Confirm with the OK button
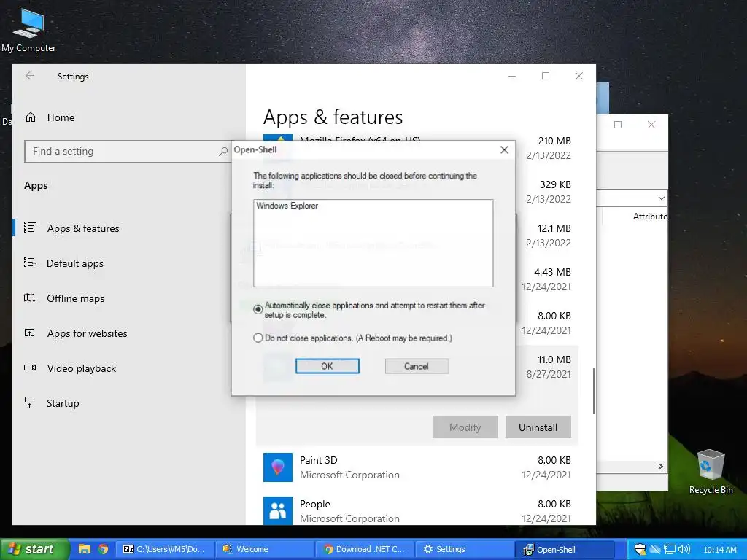This screenshot has width=747, height=560. pyautogui.click(x=328, y=366)
